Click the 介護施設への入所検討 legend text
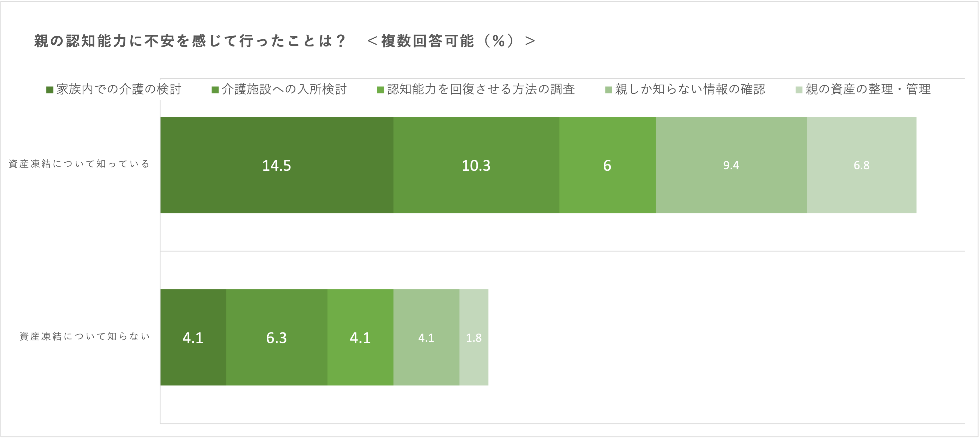 (x=284, y=90)
